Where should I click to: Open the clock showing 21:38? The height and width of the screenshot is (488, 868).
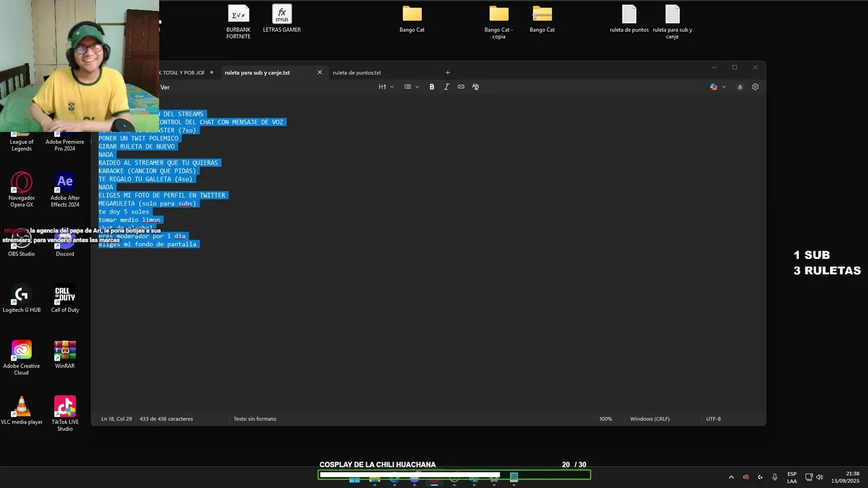[x=846, y=477]
